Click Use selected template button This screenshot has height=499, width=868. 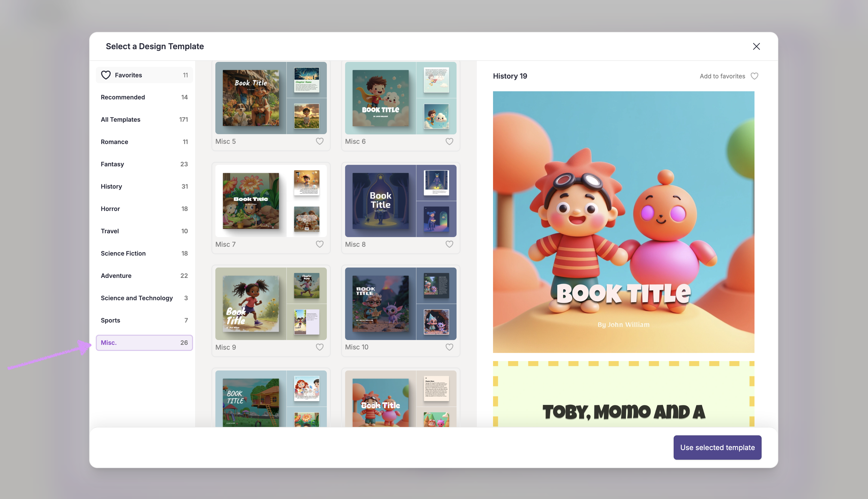tap(717, 447)
